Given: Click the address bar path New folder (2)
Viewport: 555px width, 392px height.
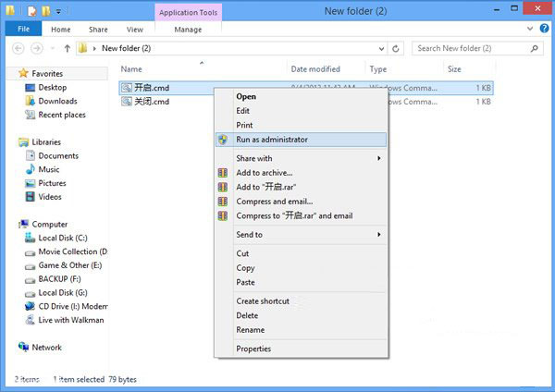Looking at the screenshot, I should pyautogui.click(x=127, y=48).
